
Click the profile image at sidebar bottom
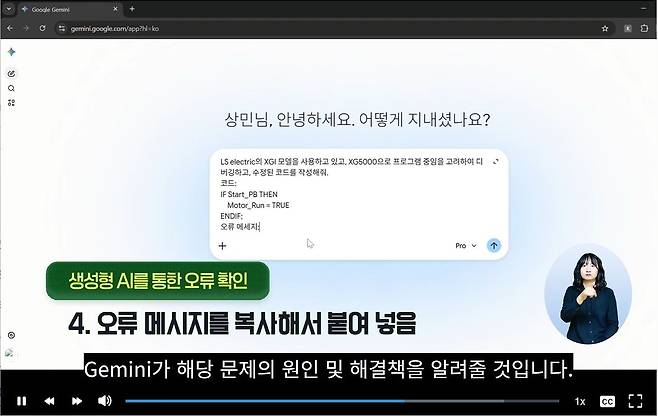tap(9, 353)
